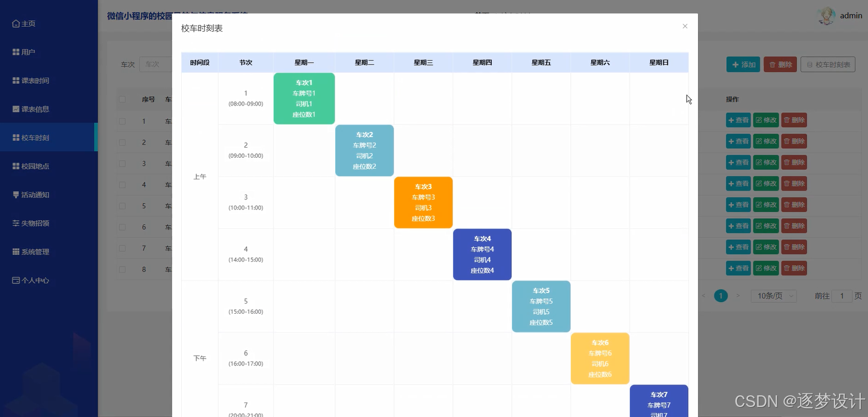Click the (08:00-09:00) time slot text
This screenshot has width=868, height=417.
[246, 104]
